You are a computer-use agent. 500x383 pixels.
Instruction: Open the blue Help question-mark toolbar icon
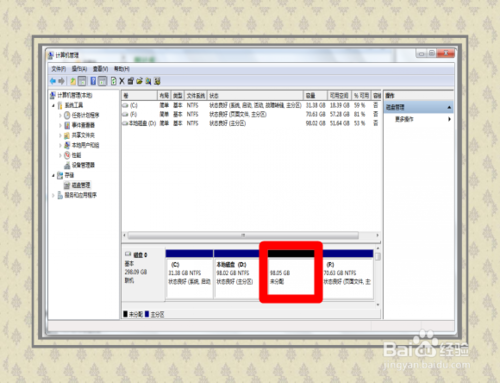pyautogui.click(x=93, y=81)
